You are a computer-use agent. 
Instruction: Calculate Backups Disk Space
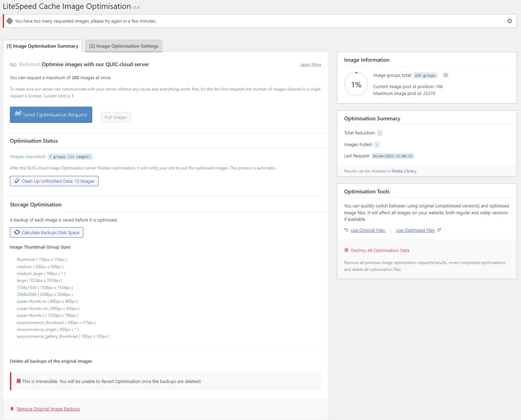[47, 232]
